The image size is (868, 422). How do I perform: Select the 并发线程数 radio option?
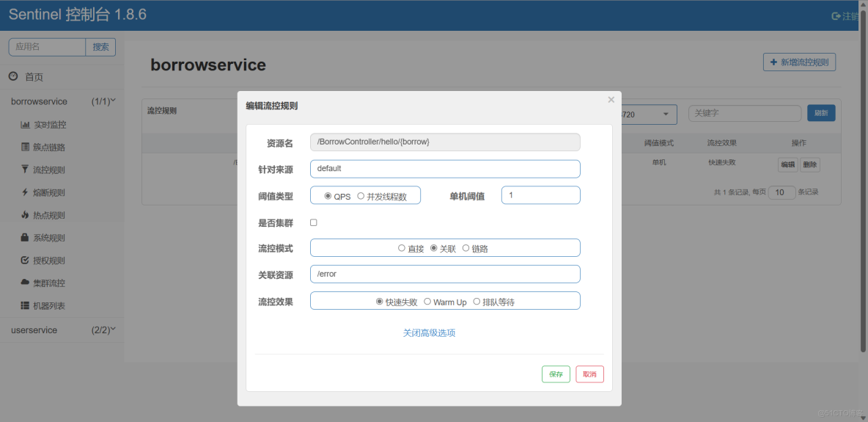pos(361,196)
